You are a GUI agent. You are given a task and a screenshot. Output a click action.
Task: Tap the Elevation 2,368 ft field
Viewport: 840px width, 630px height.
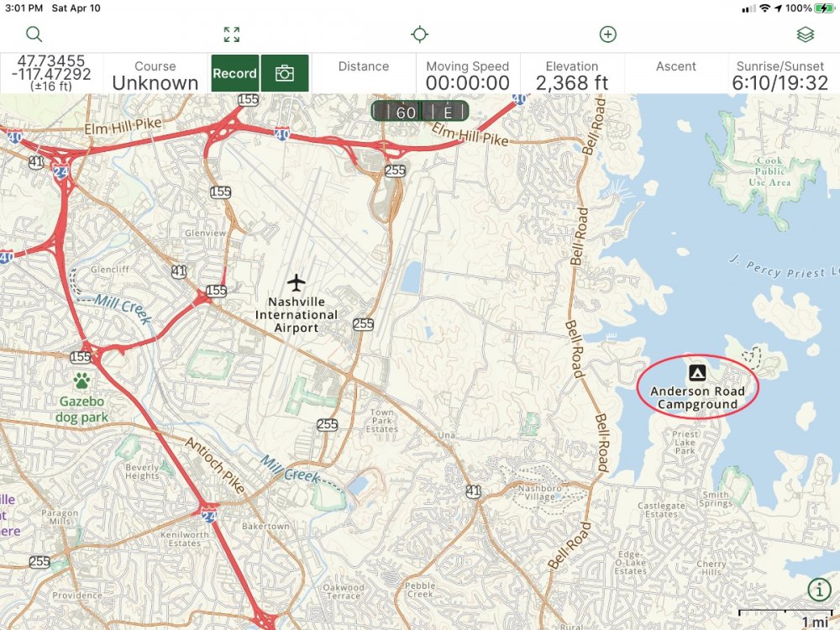click(x=571, y=75)
